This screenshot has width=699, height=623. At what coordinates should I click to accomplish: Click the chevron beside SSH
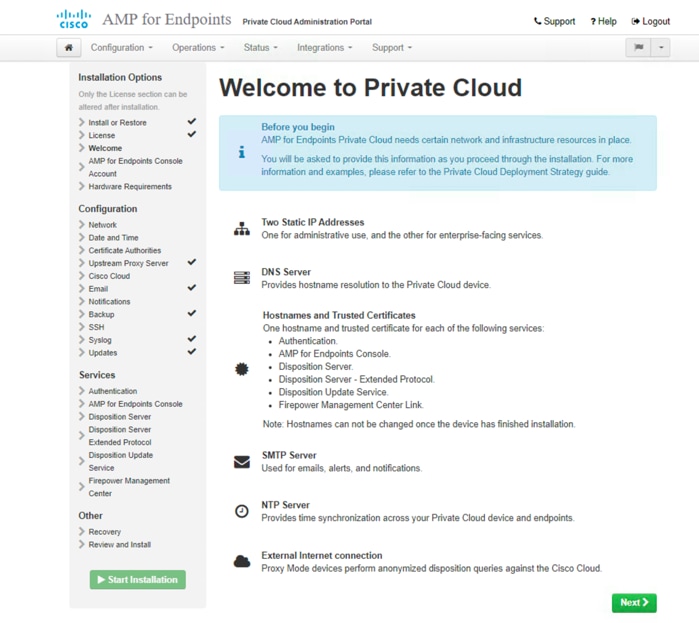pyautogui.click(x=82, y=327)
